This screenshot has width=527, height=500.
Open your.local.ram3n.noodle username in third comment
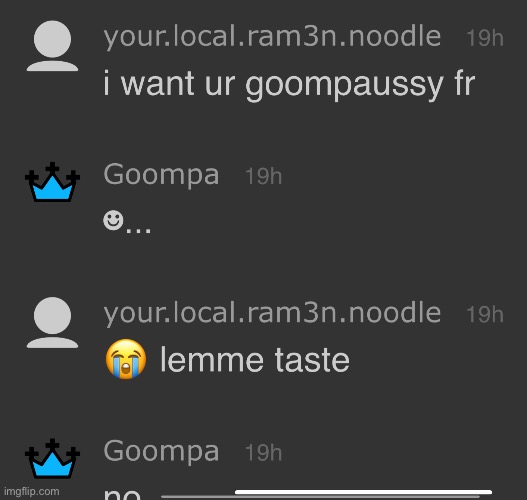272,314
